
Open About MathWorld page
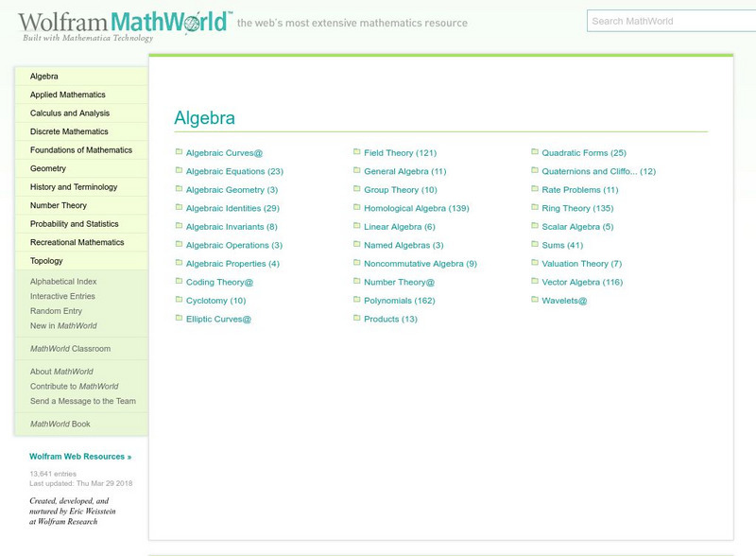(61, 372)
